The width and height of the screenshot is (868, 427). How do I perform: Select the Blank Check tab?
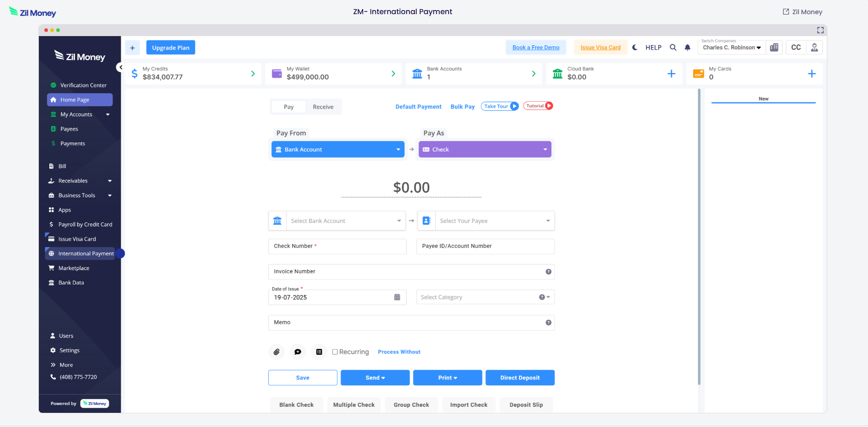click(296, 405)
